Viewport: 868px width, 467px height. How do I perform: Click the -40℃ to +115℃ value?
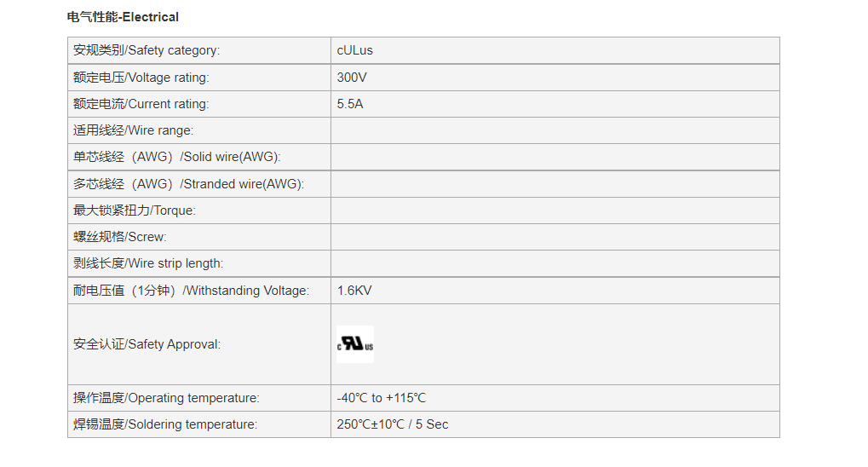point(382,398)
